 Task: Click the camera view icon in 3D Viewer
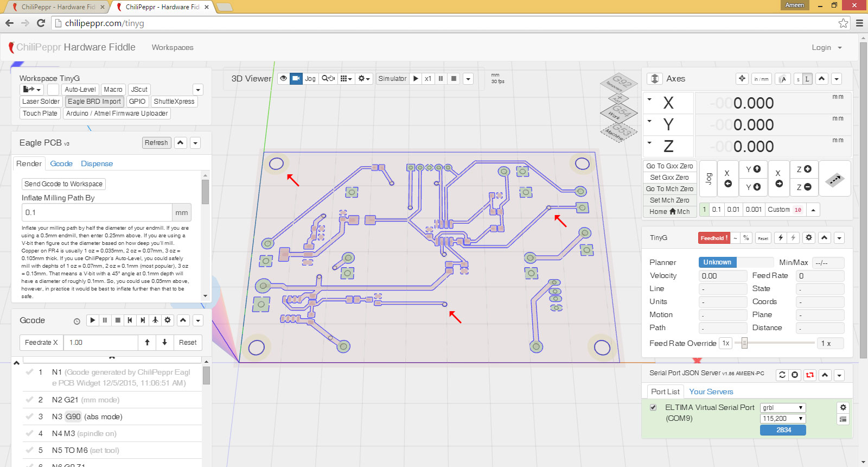296,79
